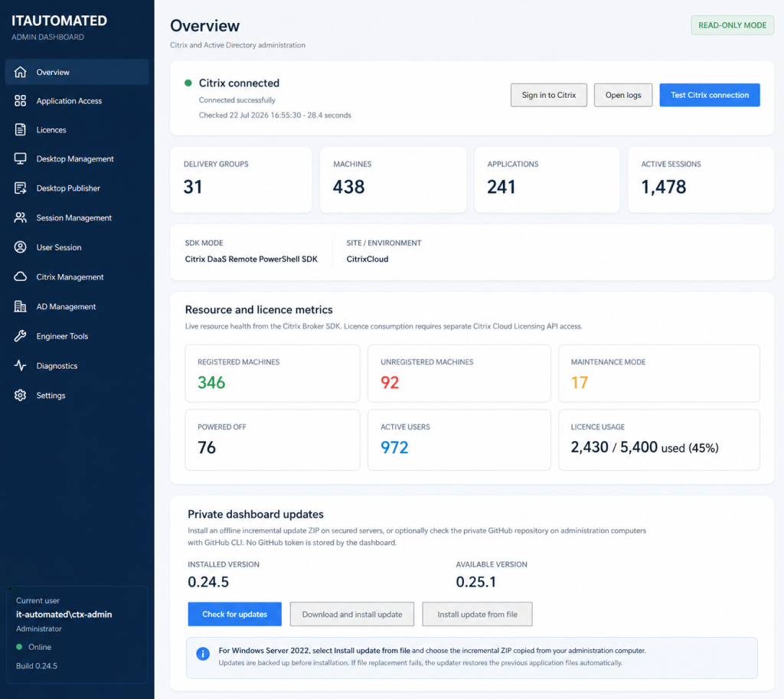Viewport: 784px width, 699px height.
Task: Click the Sign in to Citrix button
Action: tap(548, 95)
